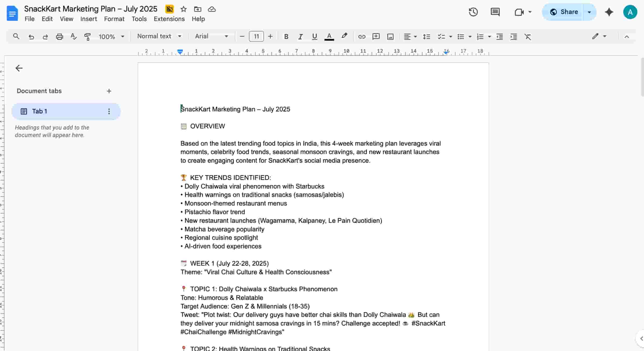Undo the last action
This screenshot has height=351, width=644.
tap(31, 37)
